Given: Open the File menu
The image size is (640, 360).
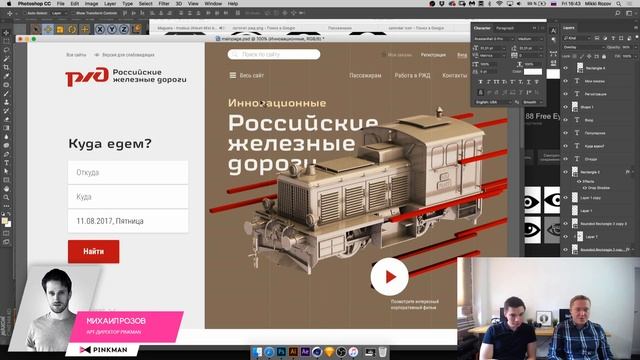Looking at the screenshot, I should pos(60,4).
